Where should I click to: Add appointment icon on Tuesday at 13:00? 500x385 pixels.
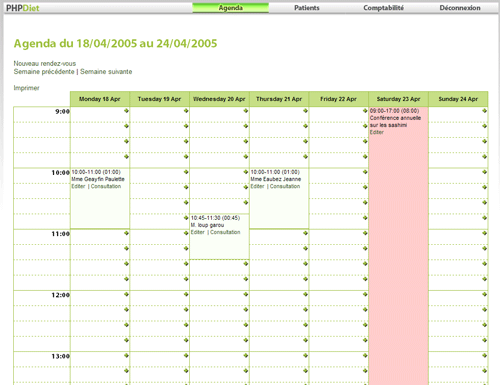click(186, 356)
